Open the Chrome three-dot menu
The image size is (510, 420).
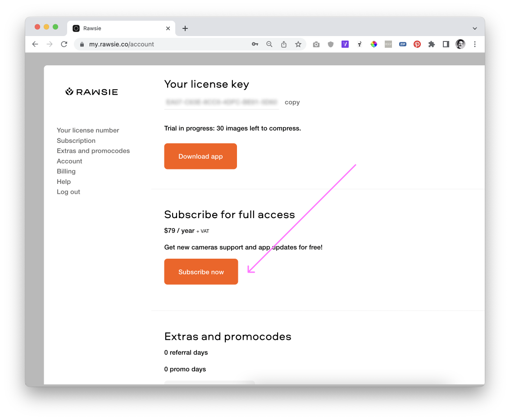(474, 44)
